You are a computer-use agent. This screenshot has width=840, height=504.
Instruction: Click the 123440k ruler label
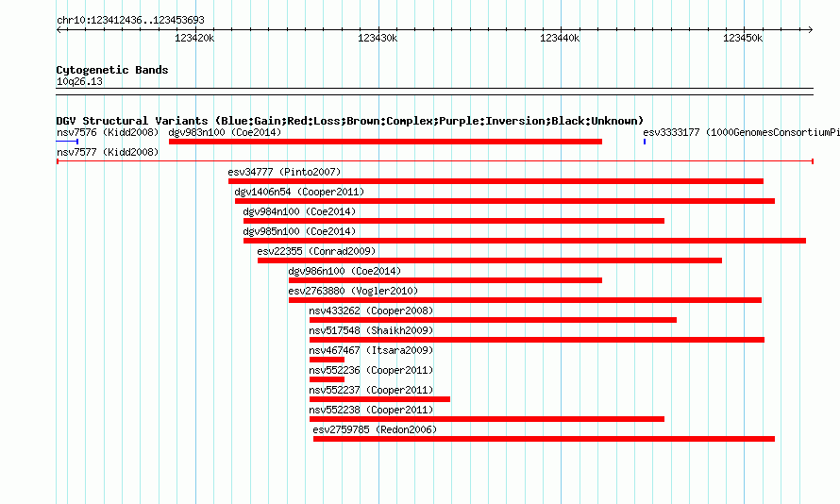coord(560,38)
